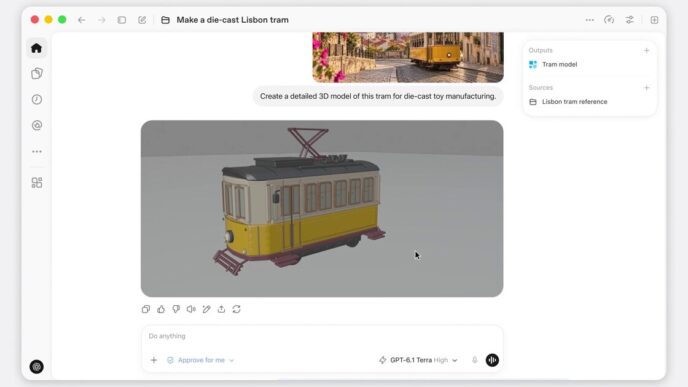Click the Do anything input field
Screen dimensions: 688x387
322,336
